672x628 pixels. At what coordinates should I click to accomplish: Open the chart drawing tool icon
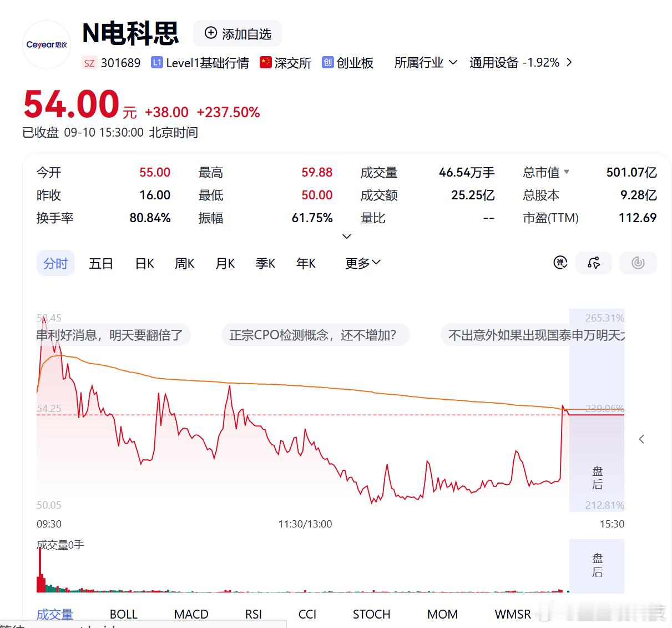[594, 263]
